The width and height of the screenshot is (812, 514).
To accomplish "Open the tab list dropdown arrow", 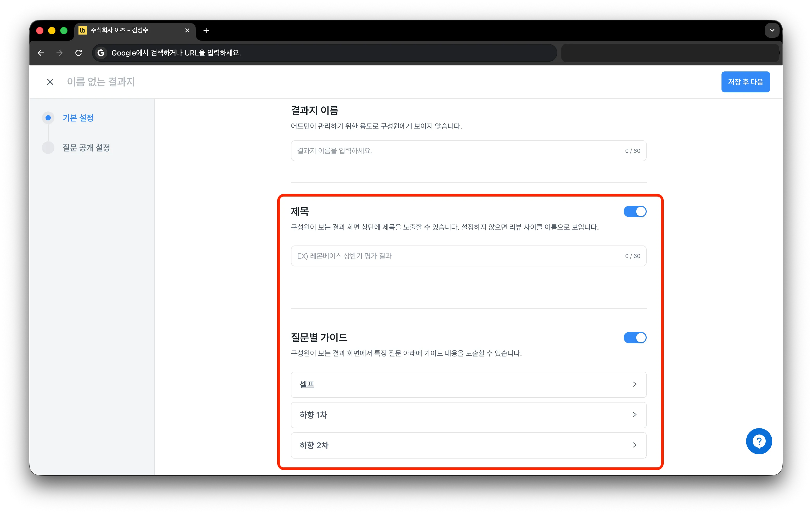I will [772, 30].
